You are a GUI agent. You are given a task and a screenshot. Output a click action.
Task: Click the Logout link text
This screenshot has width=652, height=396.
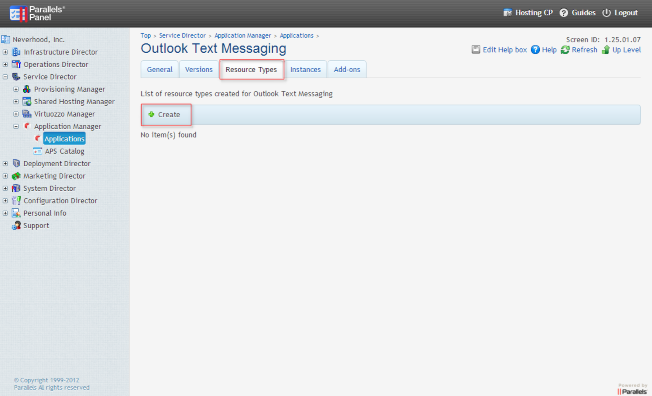click(x=626, y=13)
